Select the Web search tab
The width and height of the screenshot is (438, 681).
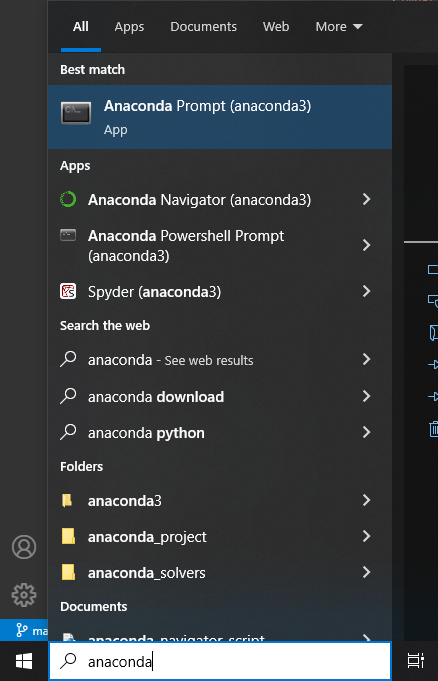pyautogui.click(x=275, y=27)
